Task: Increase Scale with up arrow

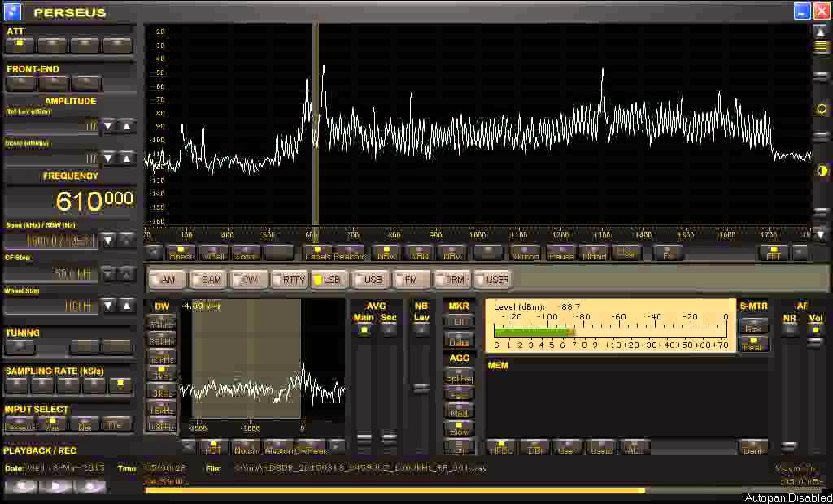Action: coord(126,159)
